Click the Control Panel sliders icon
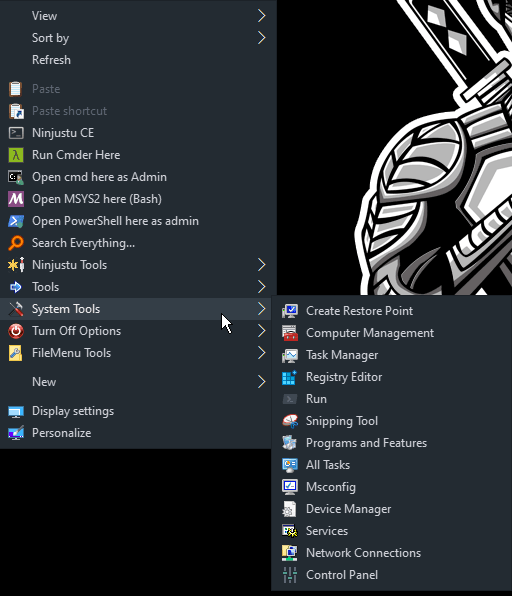This screenshot has width=512, height=596. tap(290, 575)
